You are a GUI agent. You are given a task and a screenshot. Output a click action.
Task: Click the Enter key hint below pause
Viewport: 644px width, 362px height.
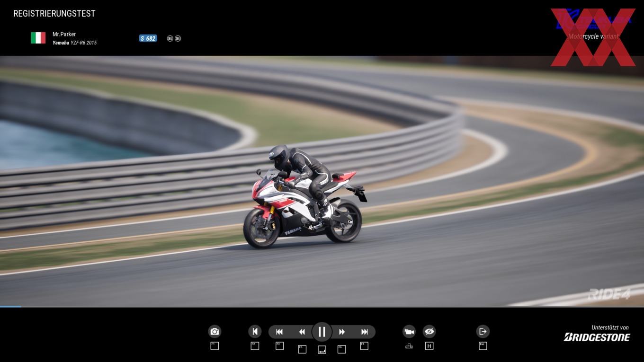322,349
